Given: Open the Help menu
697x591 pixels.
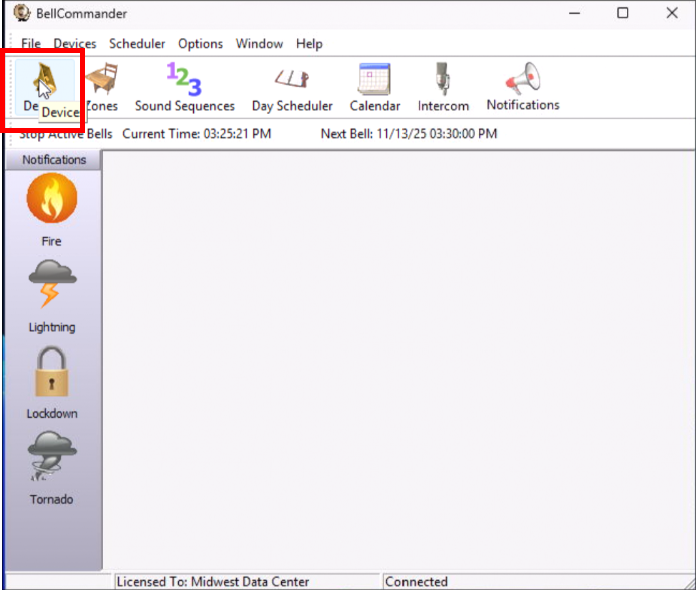Looking at the screenshot, I should coord(309,44).
